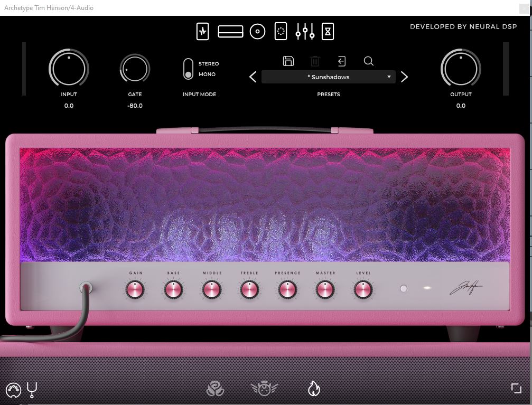Open the hourglass delay/reverb section icon
The image size is (532, 405).
pos(328,32)
